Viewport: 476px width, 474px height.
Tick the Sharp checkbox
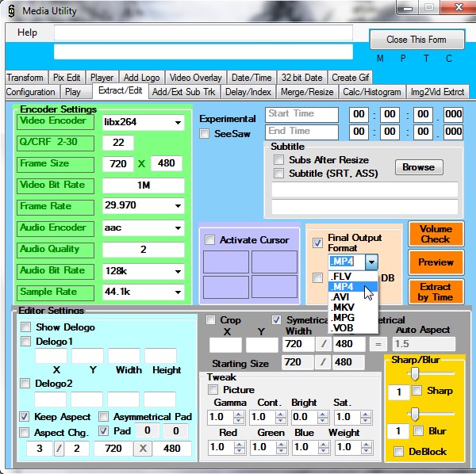pos(417,390)
